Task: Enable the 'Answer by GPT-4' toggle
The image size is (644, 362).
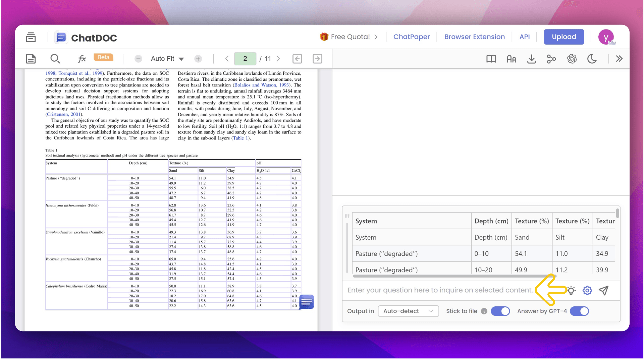Action: click(579, 311)
